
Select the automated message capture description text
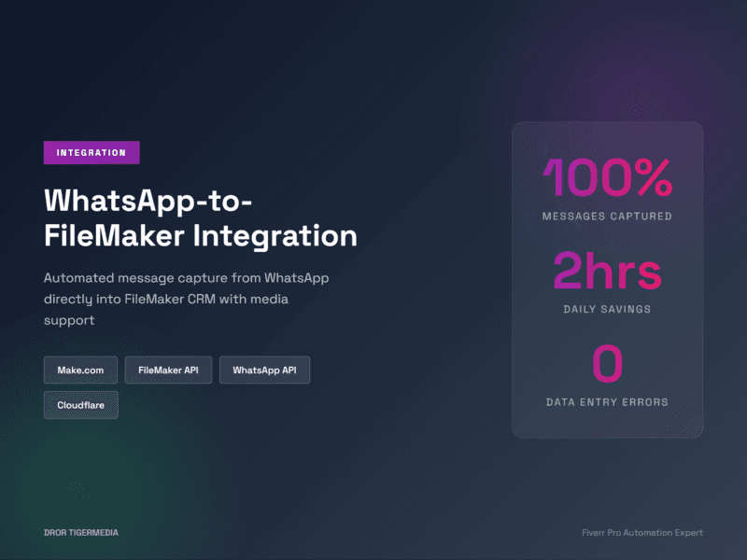pos(187,299)
